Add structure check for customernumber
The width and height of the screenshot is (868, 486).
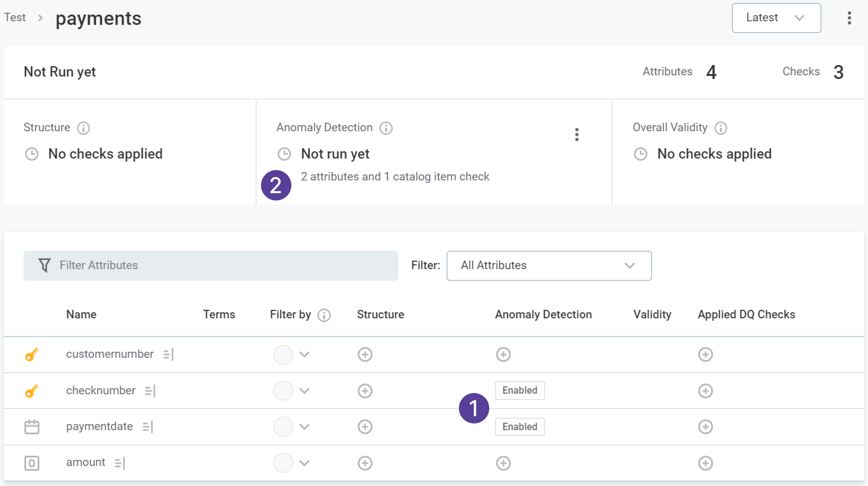(364, 354)
